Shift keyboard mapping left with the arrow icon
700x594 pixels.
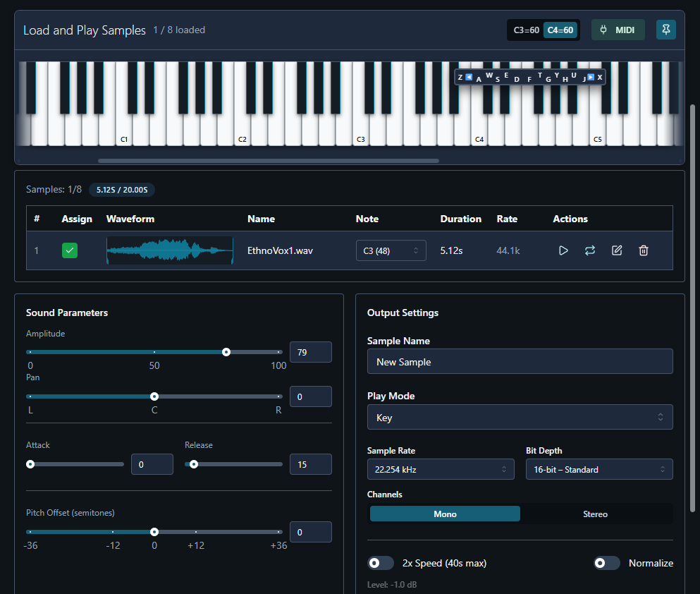[x=469, y=77]
